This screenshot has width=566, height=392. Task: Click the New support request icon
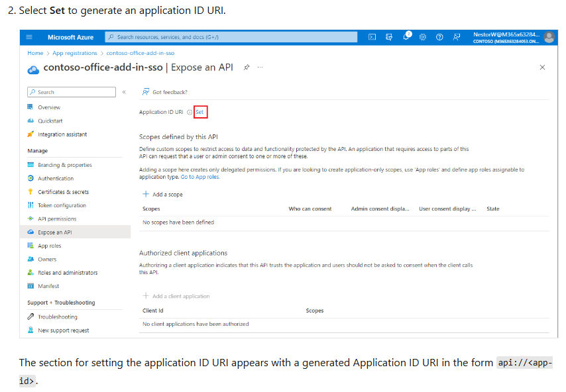click(30, 330)
